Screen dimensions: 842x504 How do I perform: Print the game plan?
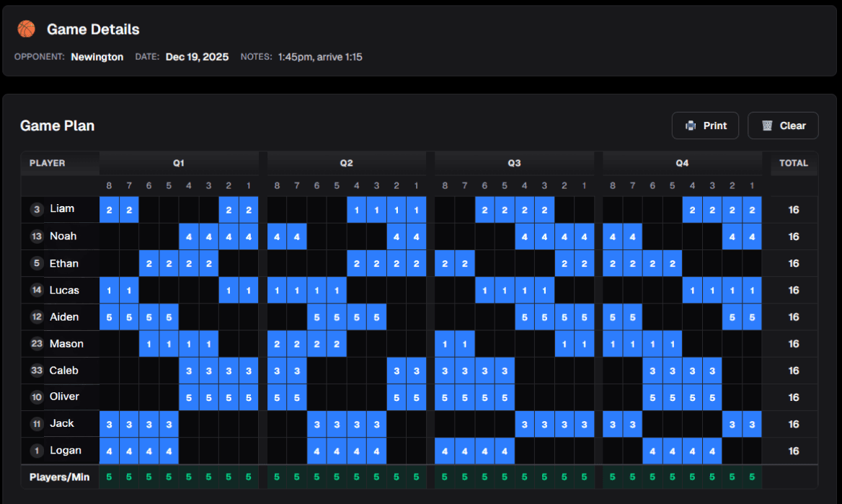705,125
